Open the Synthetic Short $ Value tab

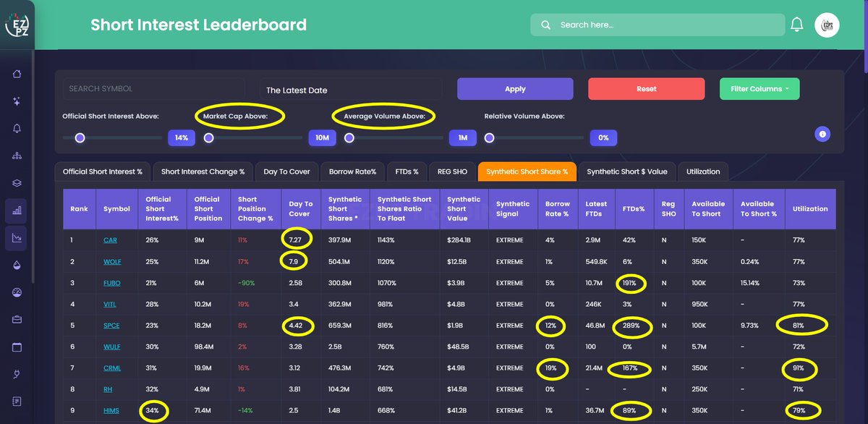tap(627, 171)
